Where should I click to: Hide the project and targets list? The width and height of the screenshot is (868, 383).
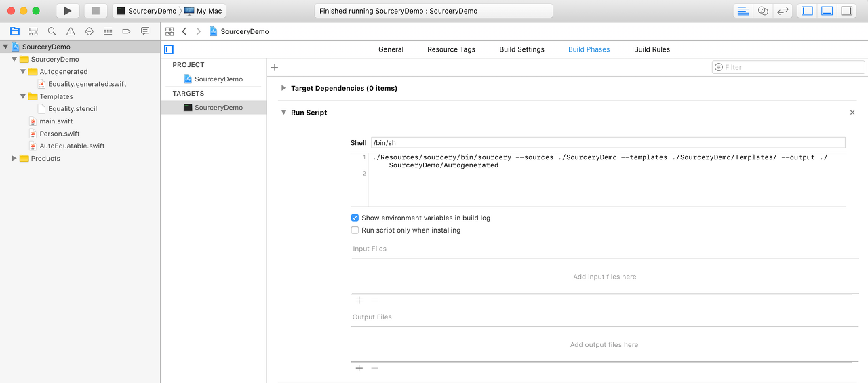coord(169,49)
